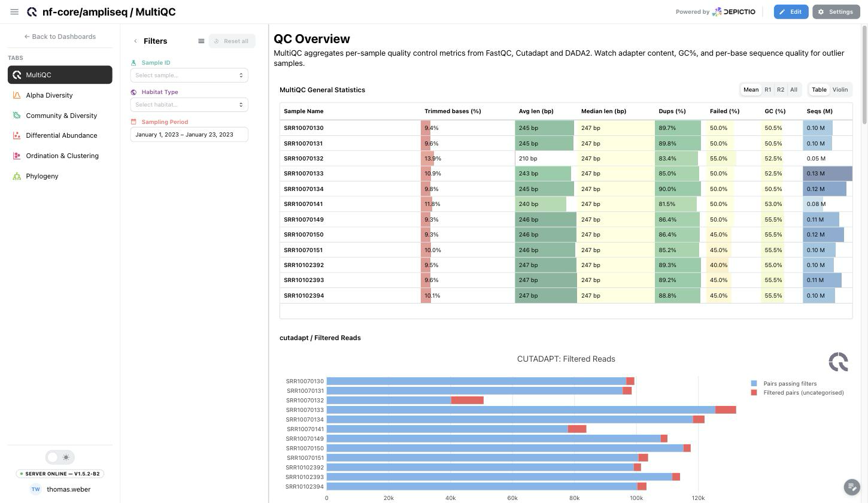Toggle the Filtered pairs red legend swatch
This screenshot has width=868, height=503.
coord(754,393)
